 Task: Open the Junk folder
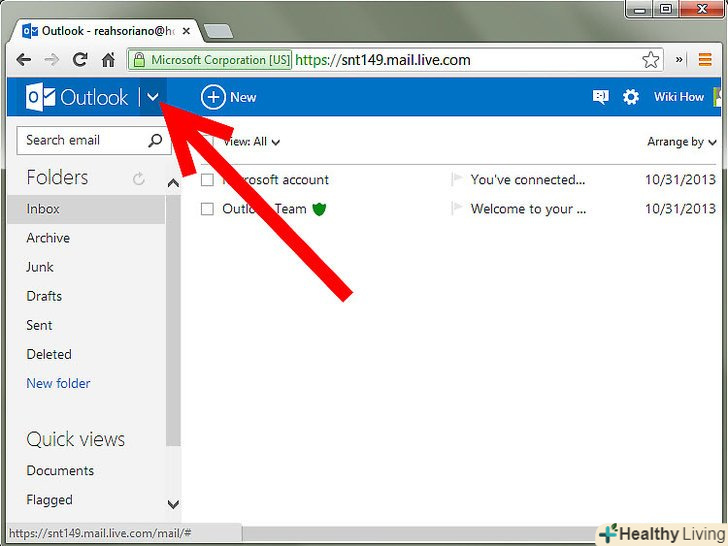(39, 267)
